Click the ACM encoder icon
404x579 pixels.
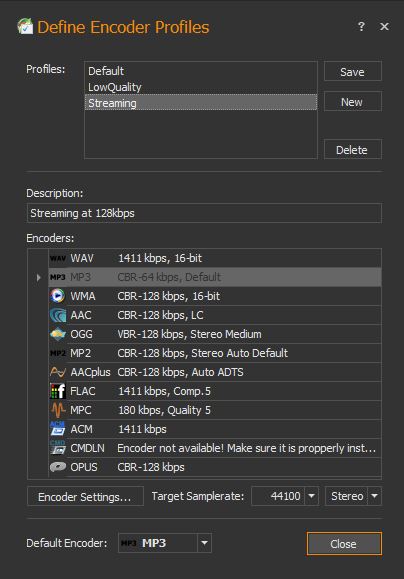click(x=58, y=429)
